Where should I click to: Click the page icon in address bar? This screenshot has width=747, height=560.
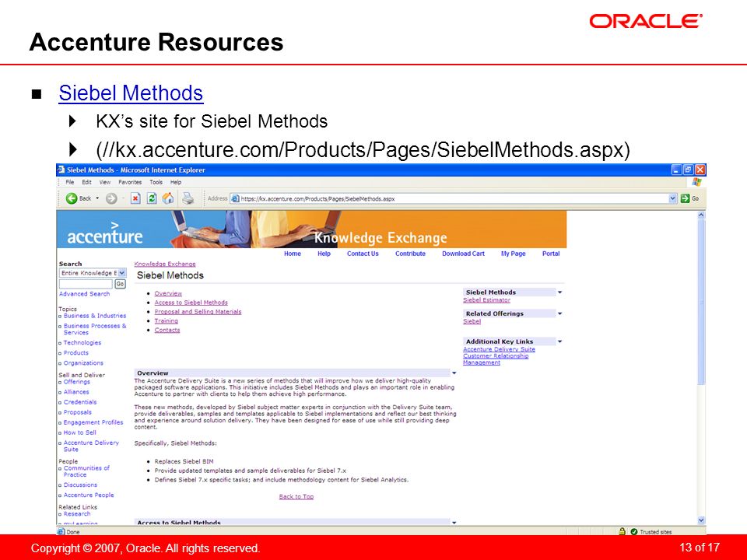pyautogui.click(x=235, y=198)
